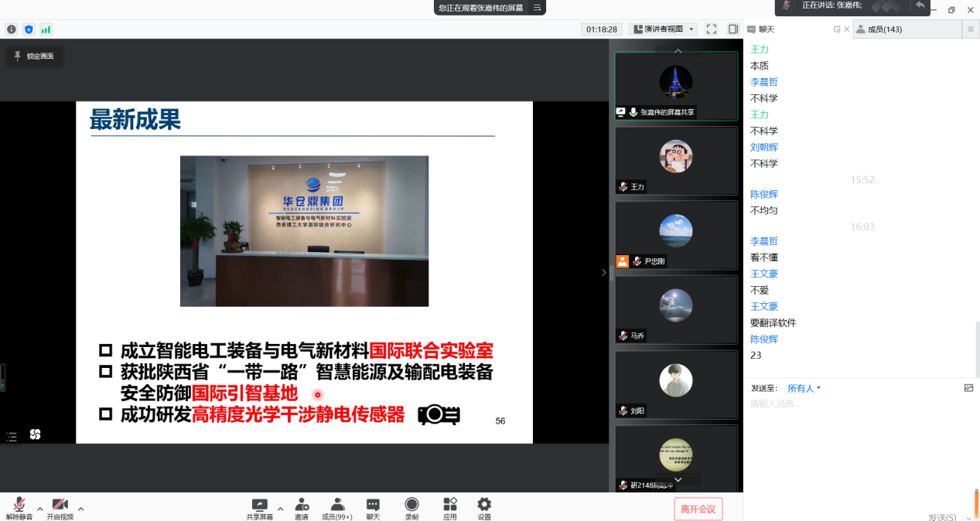Open 设置 settings gear
Screen dimensions: 980x521
(484, 508)
